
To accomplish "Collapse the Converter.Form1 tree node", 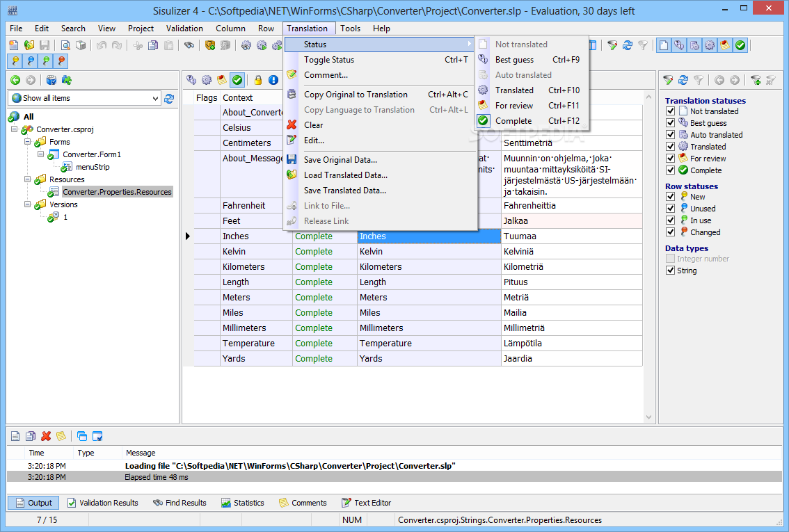I will pyautogui.click(x=41, y=154).
